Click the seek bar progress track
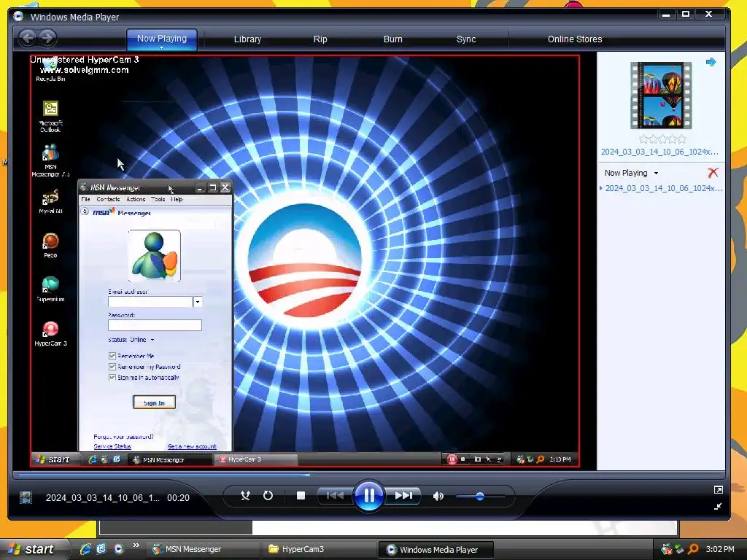The width and height of the screenshot is (747, 560). pyautogui.click(x=369, y=474)
